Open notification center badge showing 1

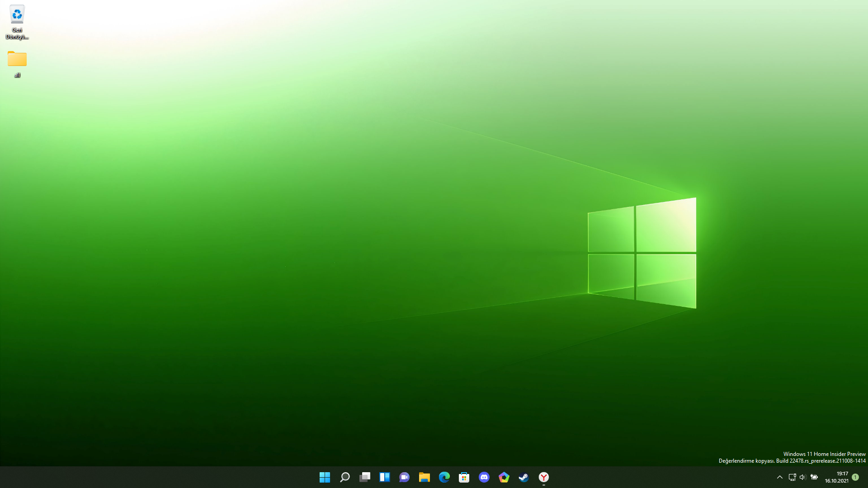[855, 477]
